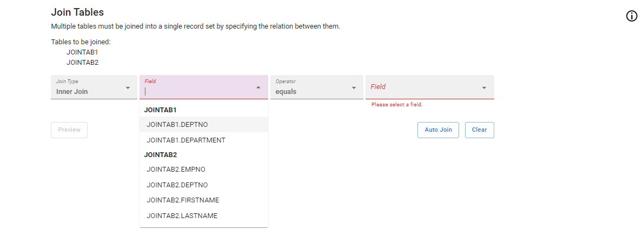Click the Clear button
The width and height of the screenshot is (644, 244).
click(x=479, y=130)
